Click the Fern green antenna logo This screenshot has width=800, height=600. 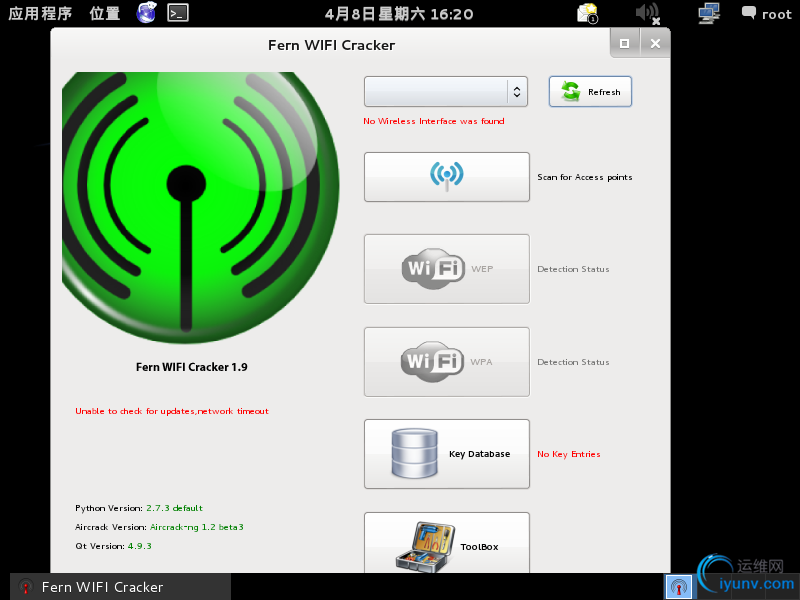tap(200, 207)
